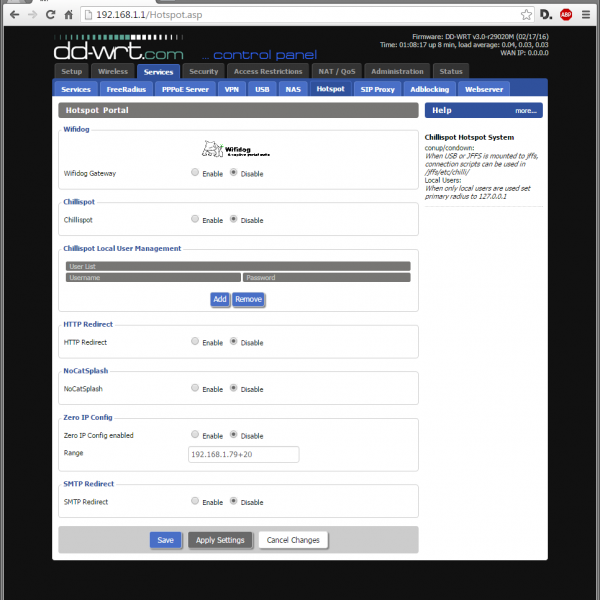Go to the browser home page
Image resolution: width=600 pixels, height=600 pixels.
pos(73,15)
